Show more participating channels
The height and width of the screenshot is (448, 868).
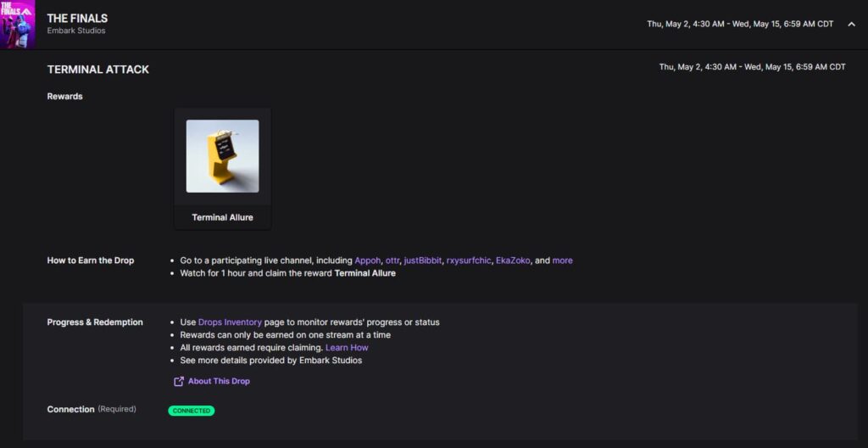point(563,260)
